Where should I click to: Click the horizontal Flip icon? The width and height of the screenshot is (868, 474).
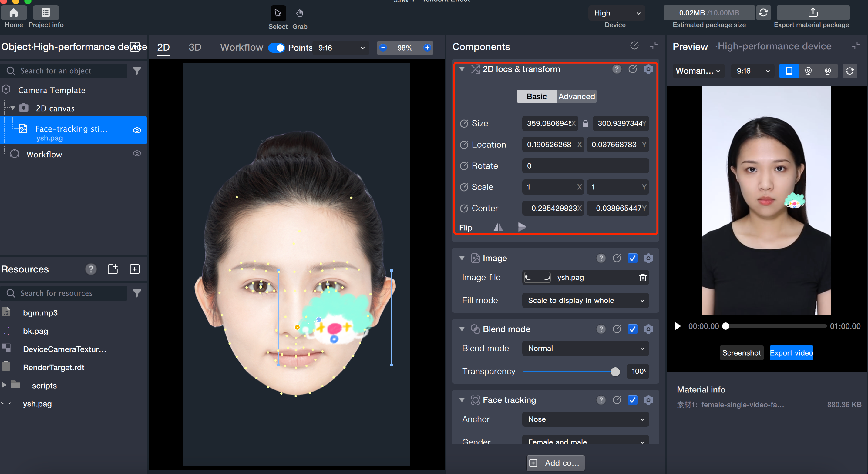click(498, 227)
